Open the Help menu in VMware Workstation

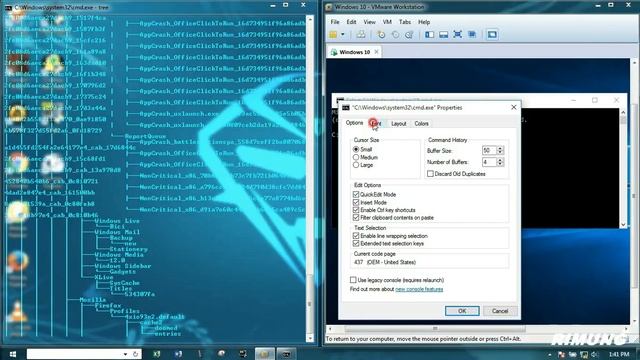click(424, 22)
